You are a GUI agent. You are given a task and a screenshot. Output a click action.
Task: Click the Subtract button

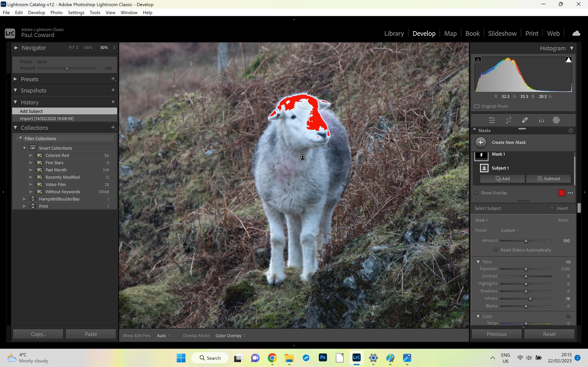coord(549,179)
